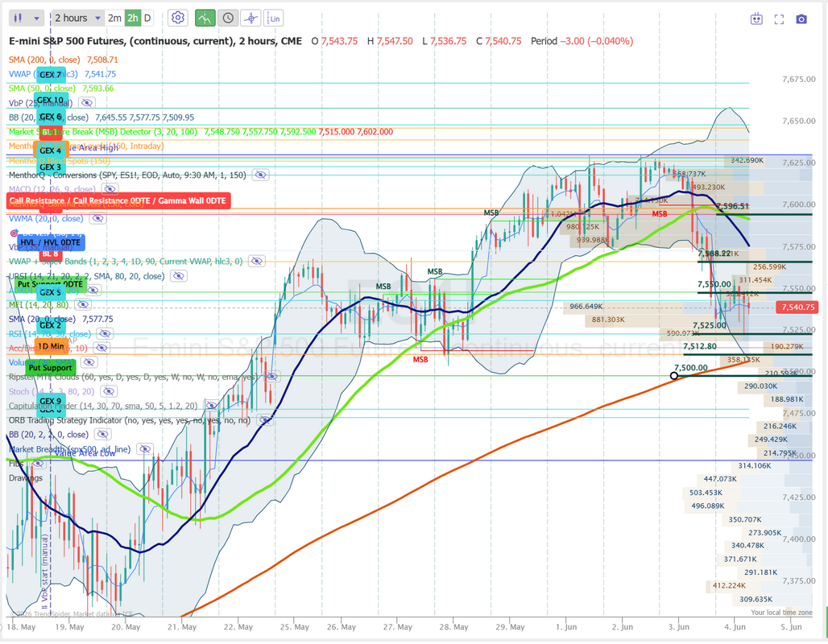Click the 7,512.80 price level label

coord(700,346)
